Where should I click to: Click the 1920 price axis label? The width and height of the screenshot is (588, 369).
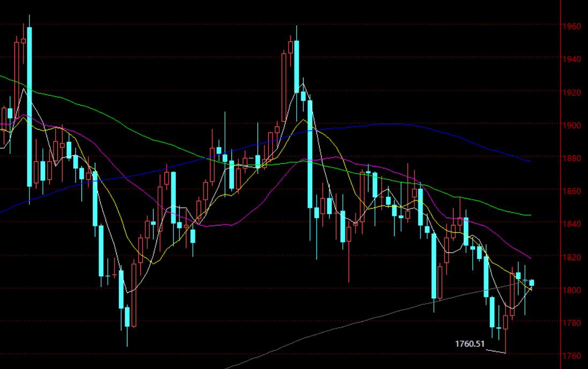(572, 92)
